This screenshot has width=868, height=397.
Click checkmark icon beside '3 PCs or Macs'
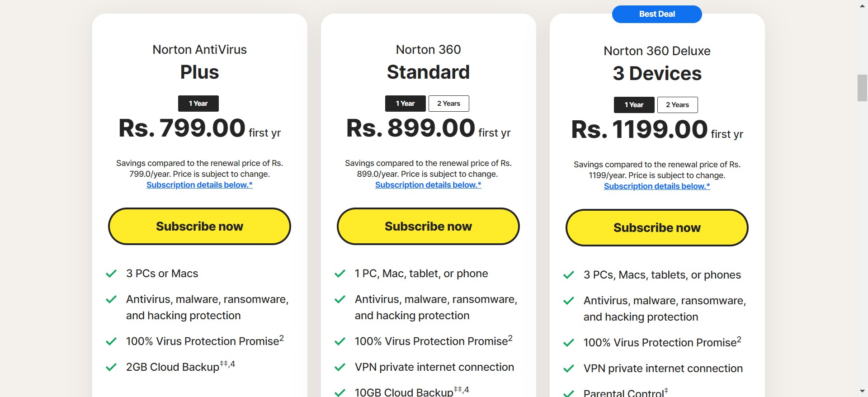(x=111, y=274)
